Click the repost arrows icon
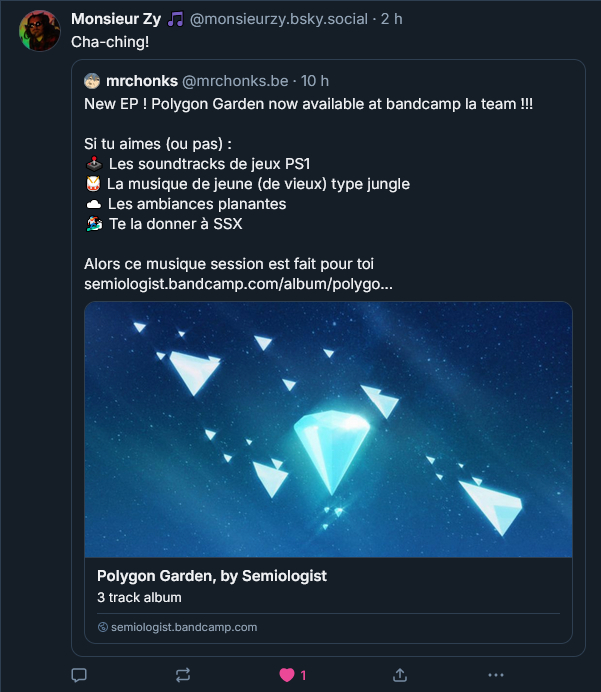This screenshot has width=601, height=692. coord(182,675)
